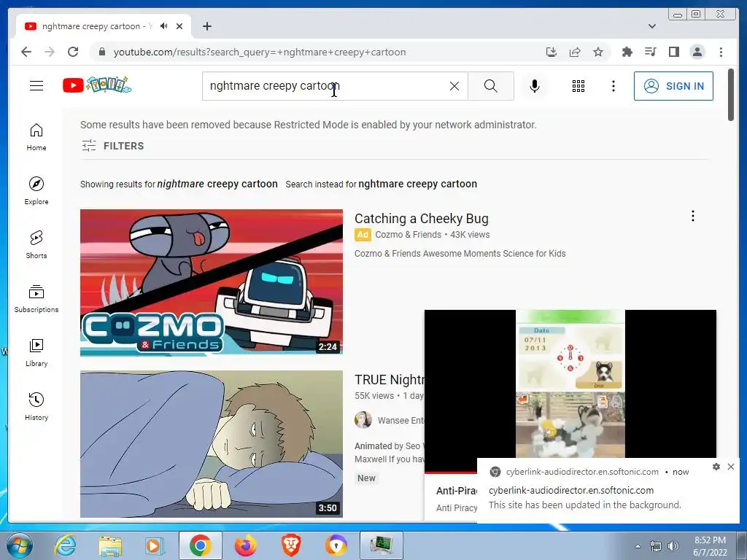Launch Internet Explorer from taskbar

[64, 545]
